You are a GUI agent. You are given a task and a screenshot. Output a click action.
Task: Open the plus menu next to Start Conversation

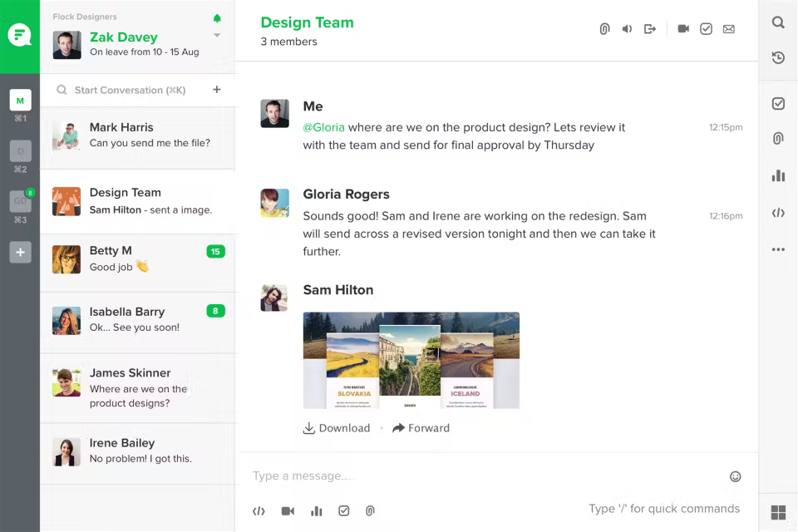coord(217,90)
